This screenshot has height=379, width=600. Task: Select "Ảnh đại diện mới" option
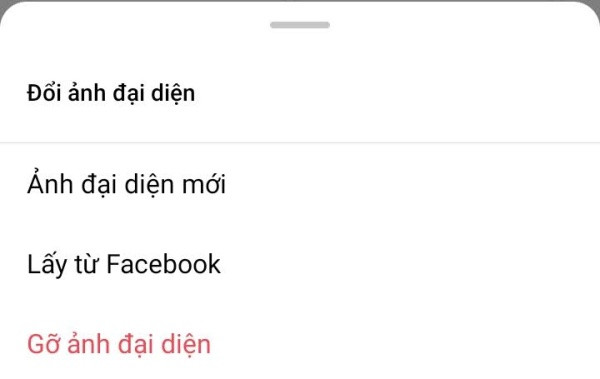pos(300,184)
